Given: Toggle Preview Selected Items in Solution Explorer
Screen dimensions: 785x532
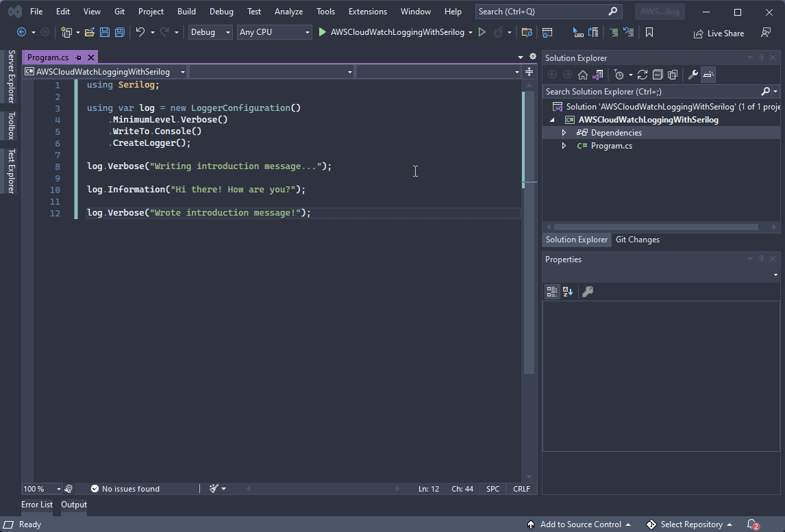Looking at the screenshot, I should (x=708, y=75).
